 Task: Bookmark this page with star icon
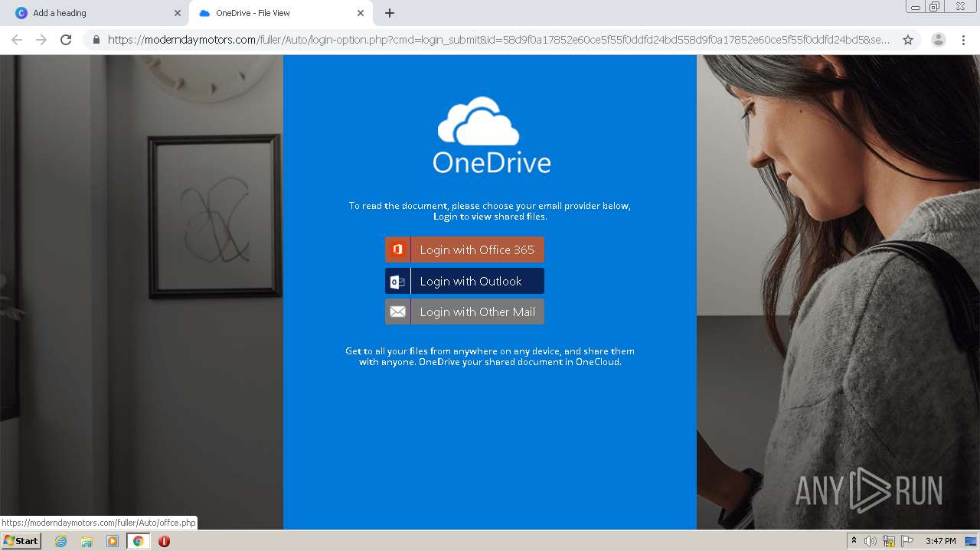908,40
